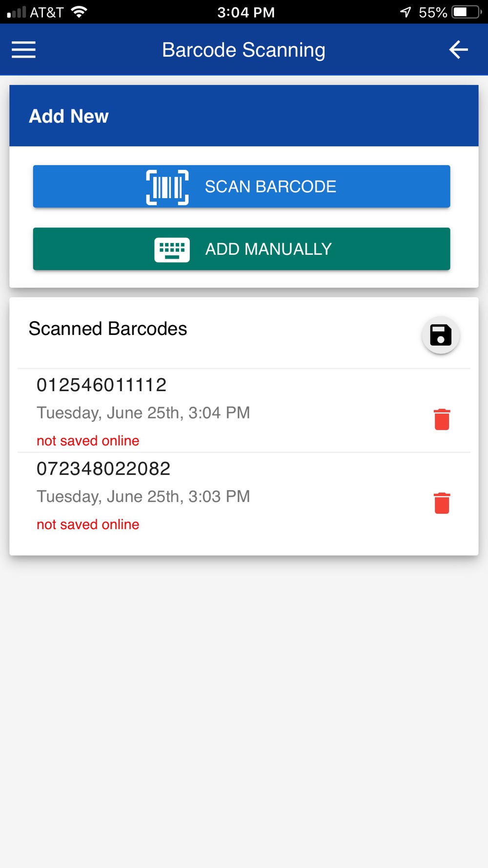Open the hamburger menu
488x868 pixels.
[23, 50]
